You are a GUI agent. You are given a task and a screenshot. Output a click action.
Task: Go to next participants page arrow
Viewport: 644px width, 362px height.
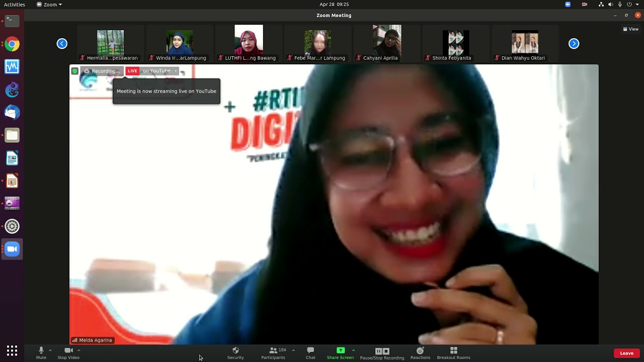[574, 44]
